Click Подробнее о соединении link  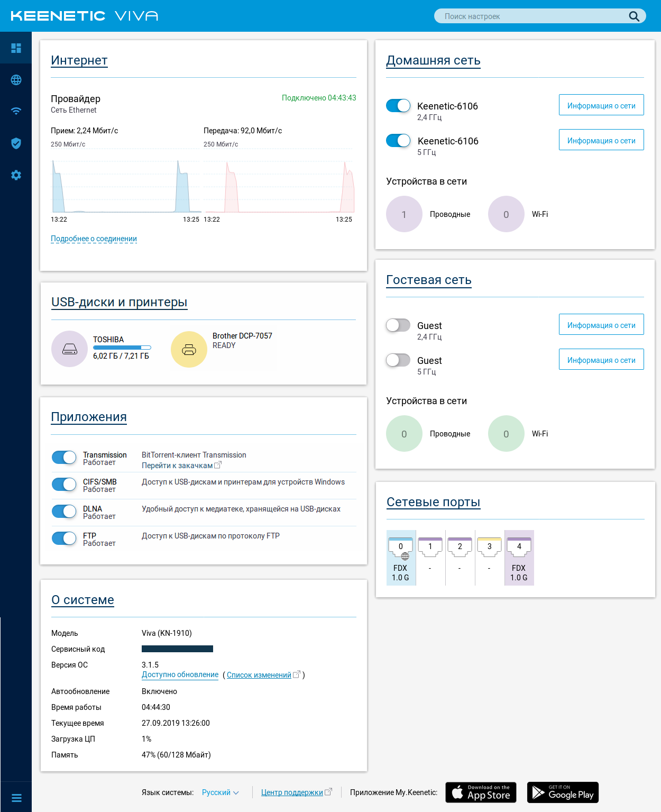pos(94,239)
